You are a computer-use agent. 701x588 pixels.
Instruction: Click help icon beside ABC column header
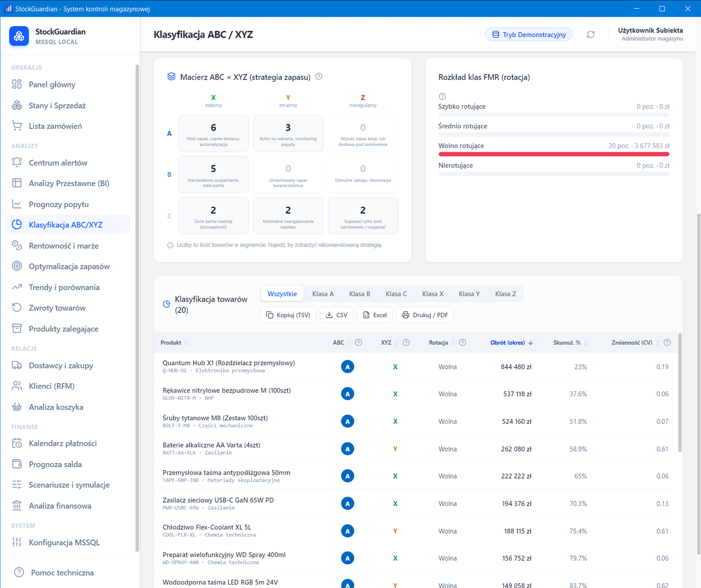coord(358,343)
